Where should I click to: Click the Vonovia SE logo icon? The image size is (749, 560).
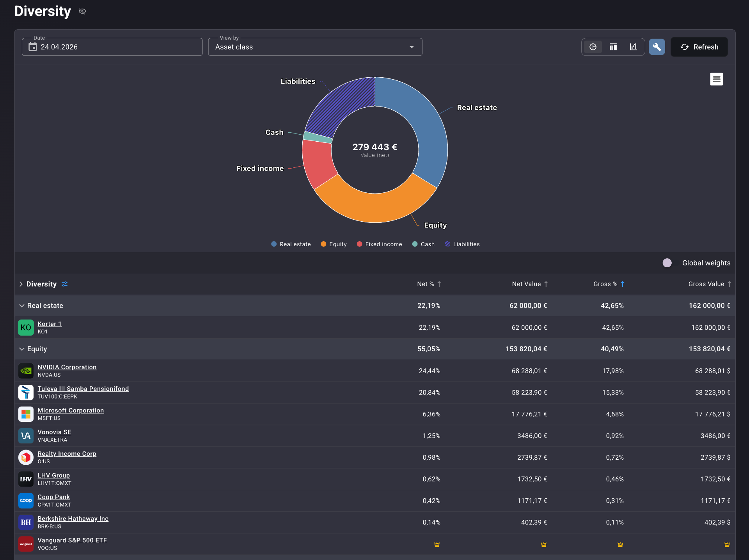[x=26, y=436]
